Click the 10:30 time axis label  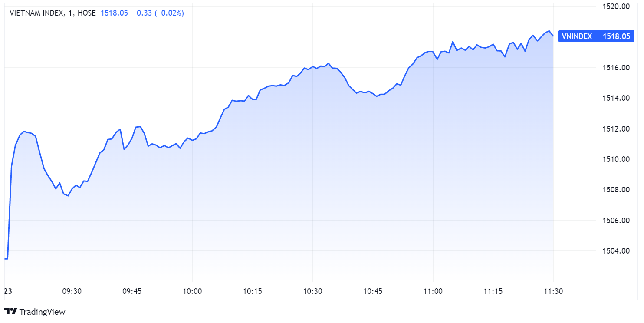(312, 291)
